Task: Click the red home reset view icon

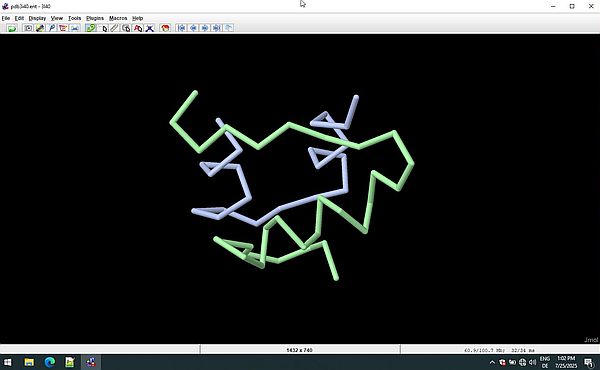Action: (165, 28)
